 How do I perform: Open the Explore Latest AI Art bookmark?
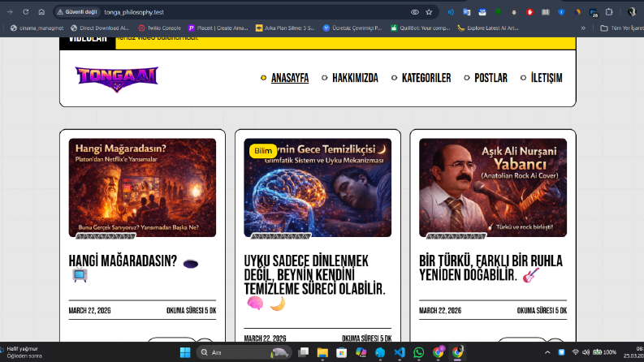coord(488,28)
